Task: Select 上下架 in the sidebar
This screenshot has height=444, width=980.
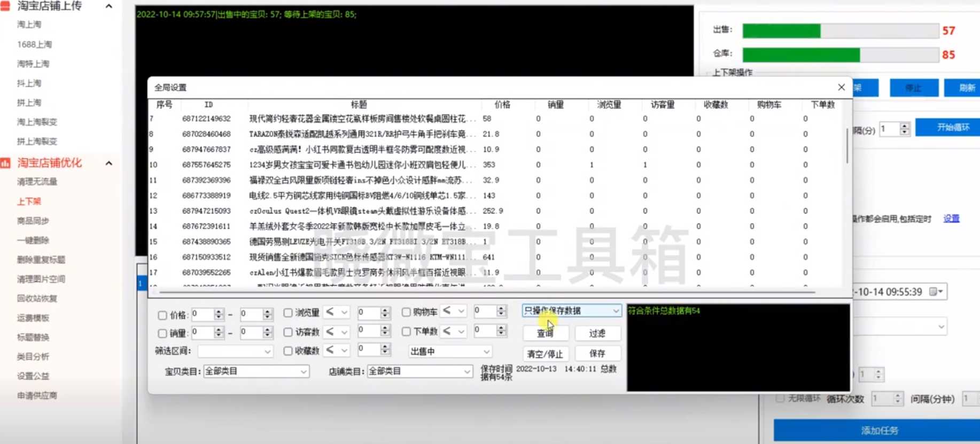Action: pos(29,201)
